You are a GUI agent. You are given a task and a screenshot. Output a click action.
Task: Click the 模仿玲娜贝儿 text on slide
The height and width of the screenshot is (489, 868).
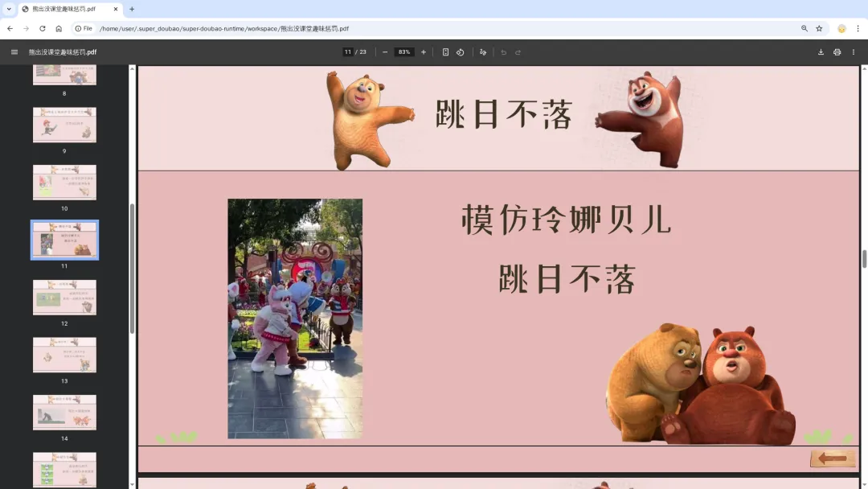(567, 220)
